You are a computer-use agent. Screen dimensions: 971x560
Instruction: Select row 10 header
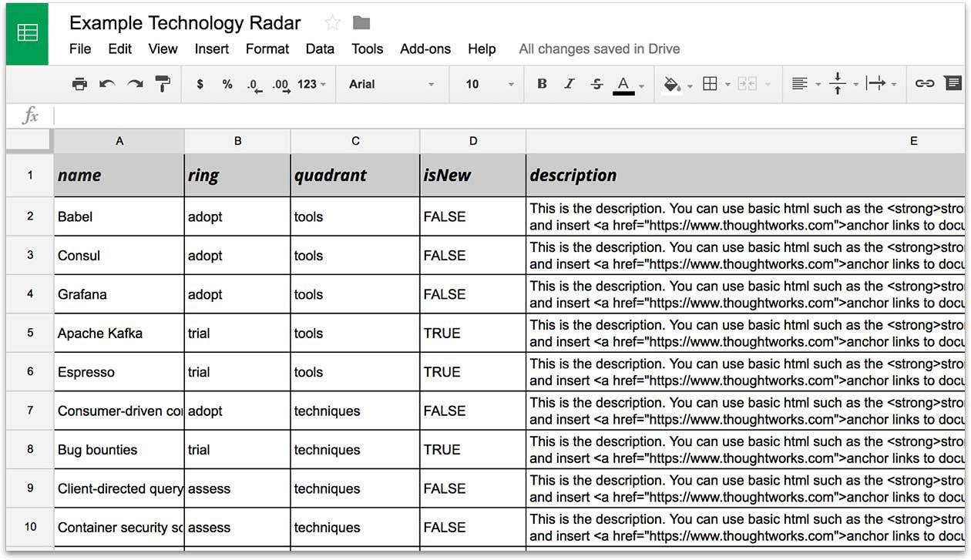coord(30,527)
